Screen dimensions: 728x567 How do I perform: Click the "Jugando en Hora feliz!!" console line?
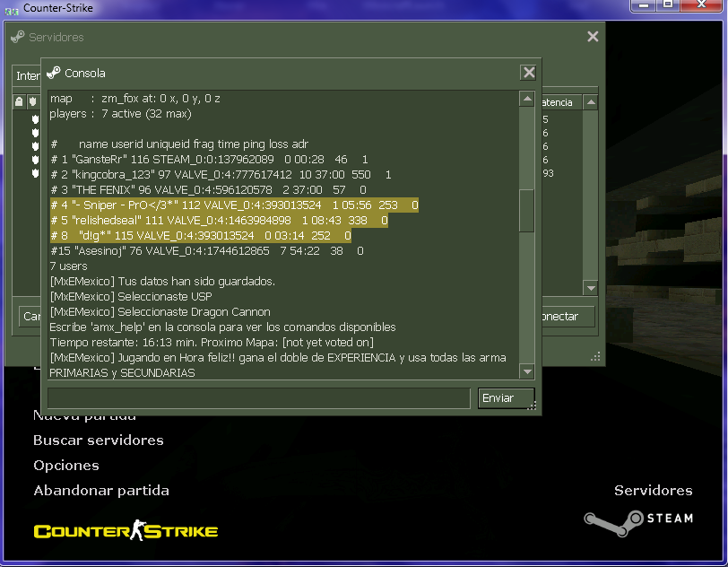(x=278, y=358)
